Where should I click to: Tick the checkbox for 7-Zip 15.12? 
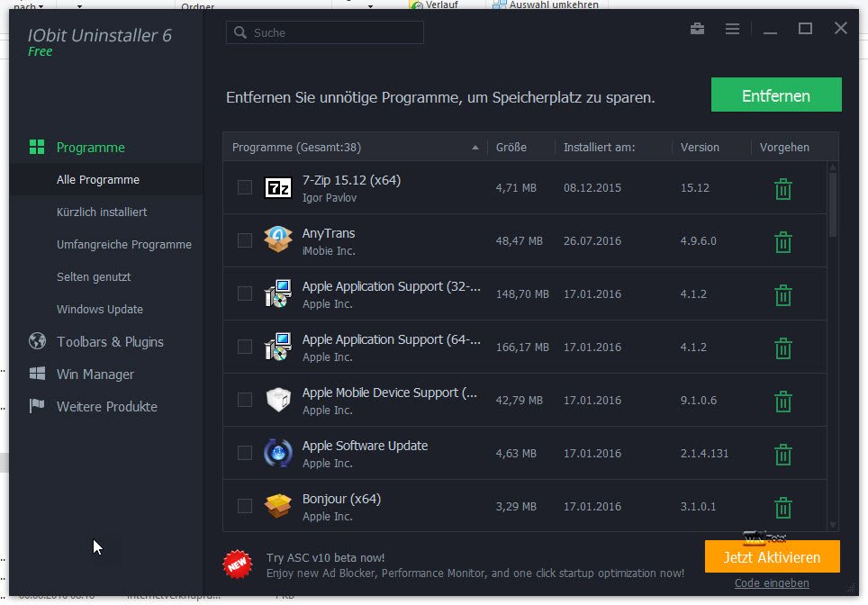(245, 187)
